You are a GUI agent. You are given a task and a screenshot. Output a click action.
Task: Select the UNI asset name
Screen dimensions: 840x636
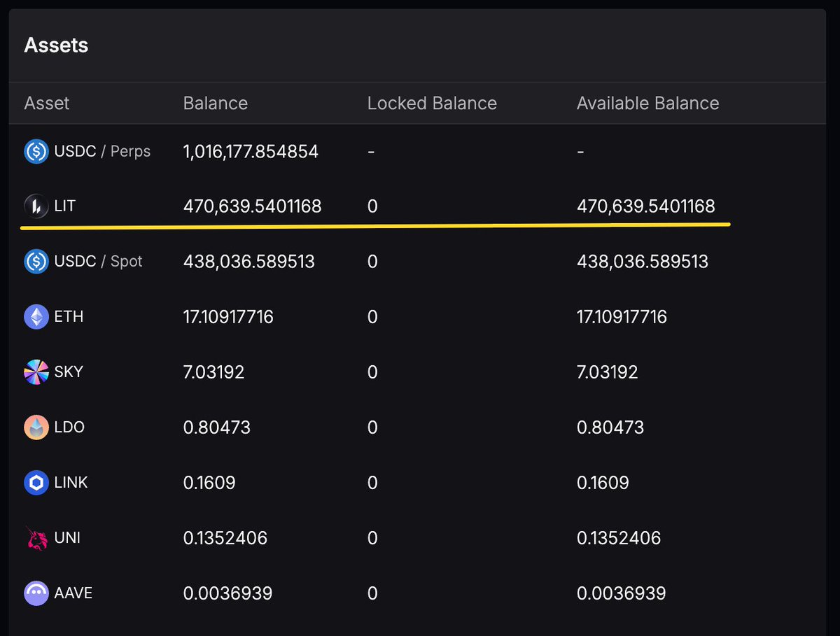point(67,538)
